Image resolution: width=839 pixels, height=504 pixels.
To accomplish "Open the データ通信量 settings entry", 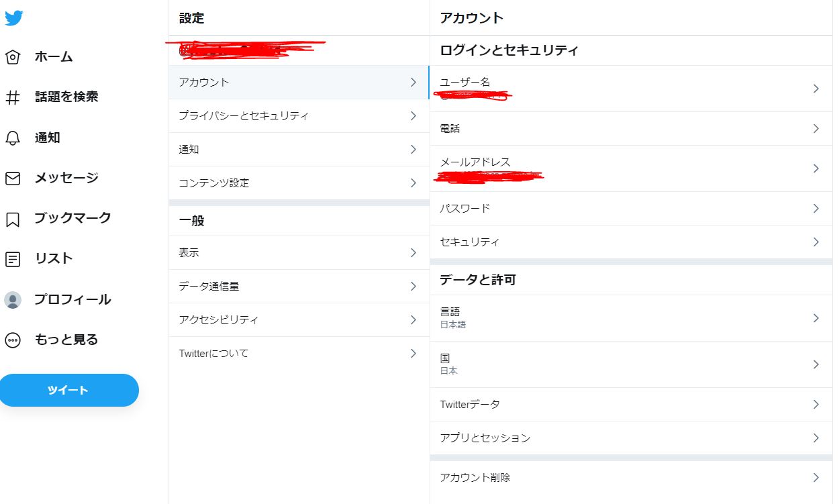I will coord(209,287).
